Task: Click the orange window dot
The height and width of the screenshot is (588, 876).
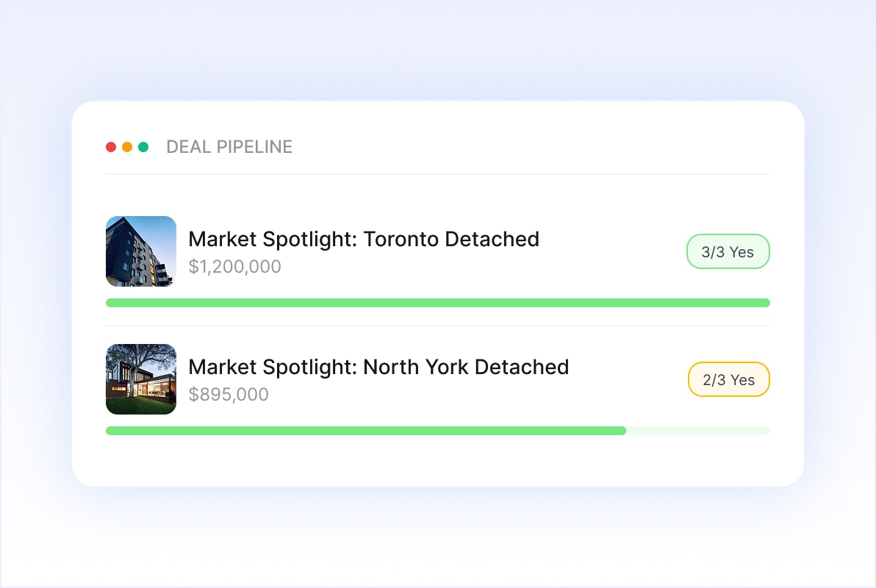Action: 127,147
